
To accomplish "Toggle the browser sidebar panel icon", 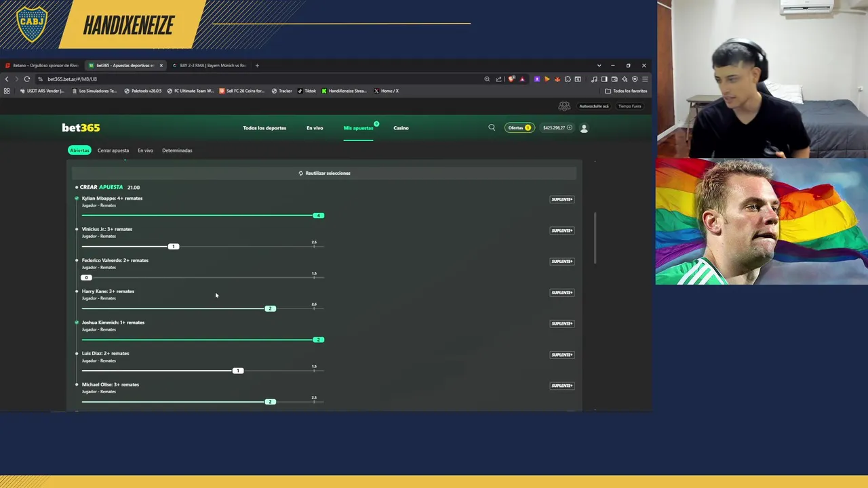I will point(604,79).
